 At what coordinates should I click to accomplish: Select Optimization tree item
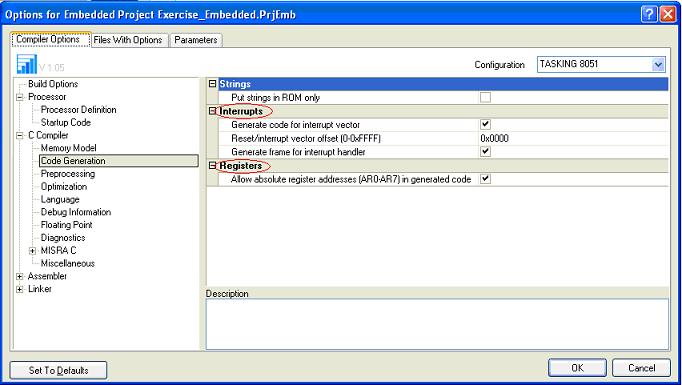(x=64, y=187)
